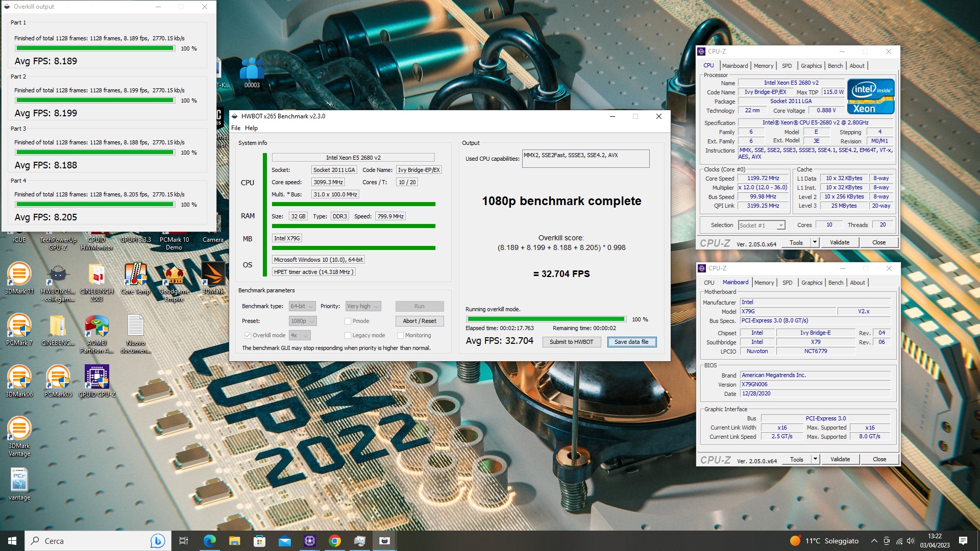Viewport: 980px width, 551px height.
Task: Open File Explorer from the taskbar
Action: coord(235,541)
